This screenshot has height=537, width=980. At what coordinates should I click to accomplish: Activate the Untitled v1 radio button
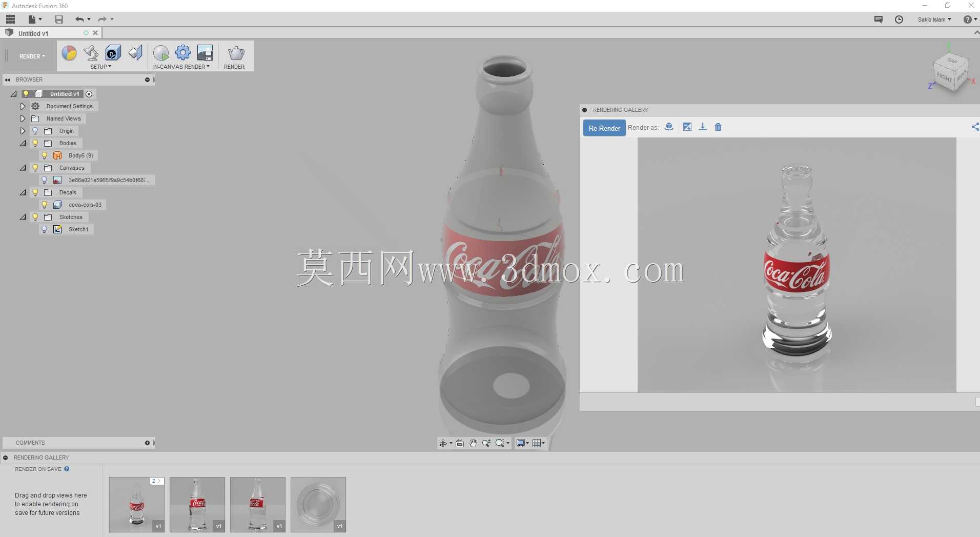pyautogui.click(x=89, y=94)
